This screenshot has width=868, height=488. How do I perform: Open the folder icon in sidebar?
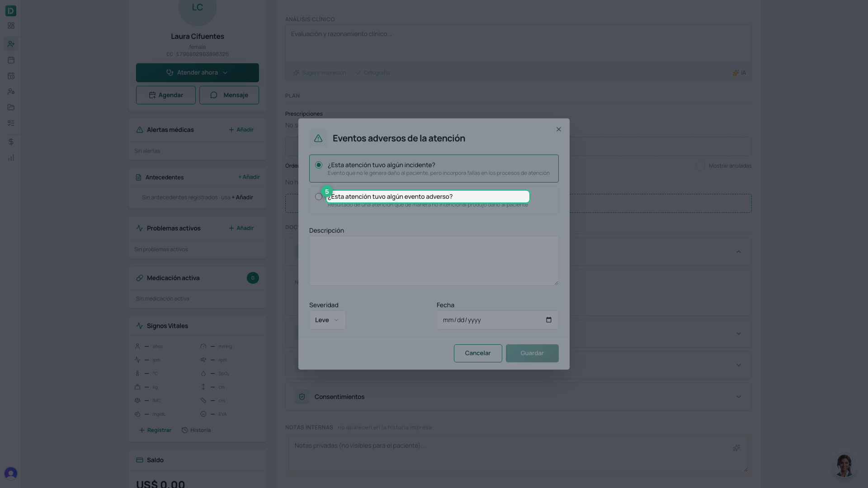11,107
